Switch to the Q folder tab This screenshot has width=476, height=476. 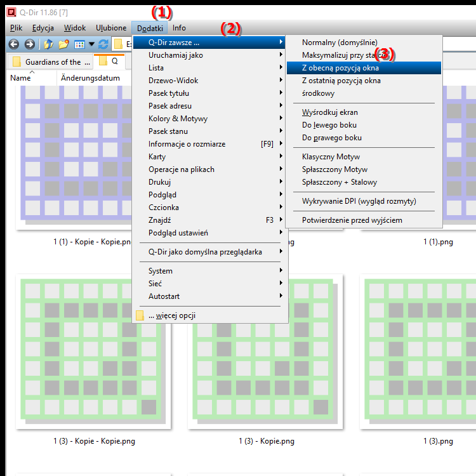[109, 61]
